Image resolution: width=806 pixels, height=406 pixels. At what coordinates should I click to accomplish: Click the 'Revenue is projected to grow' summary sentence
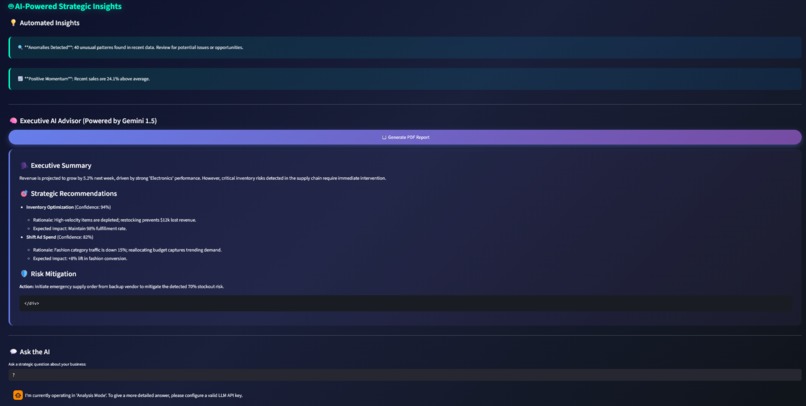click(x=203, y=178)
